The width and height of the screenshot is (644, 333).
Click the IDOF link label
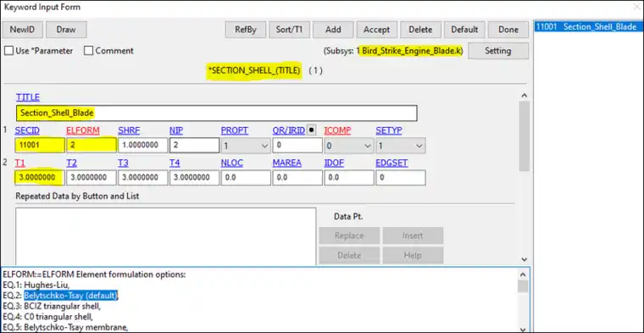coord(335,163)
